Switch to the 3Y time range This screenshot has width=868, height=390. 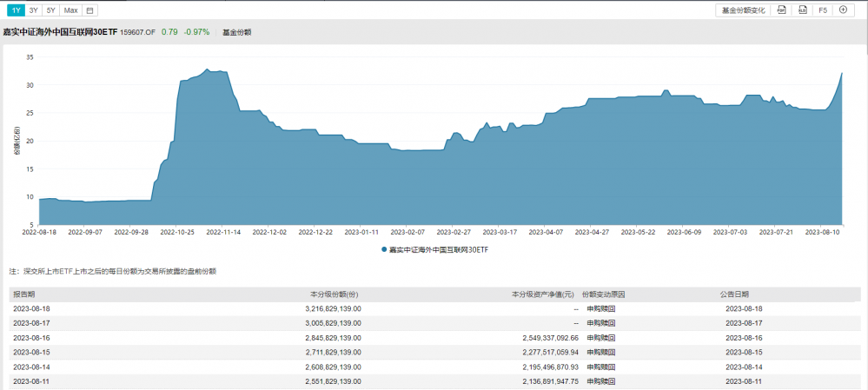point(34,10)
